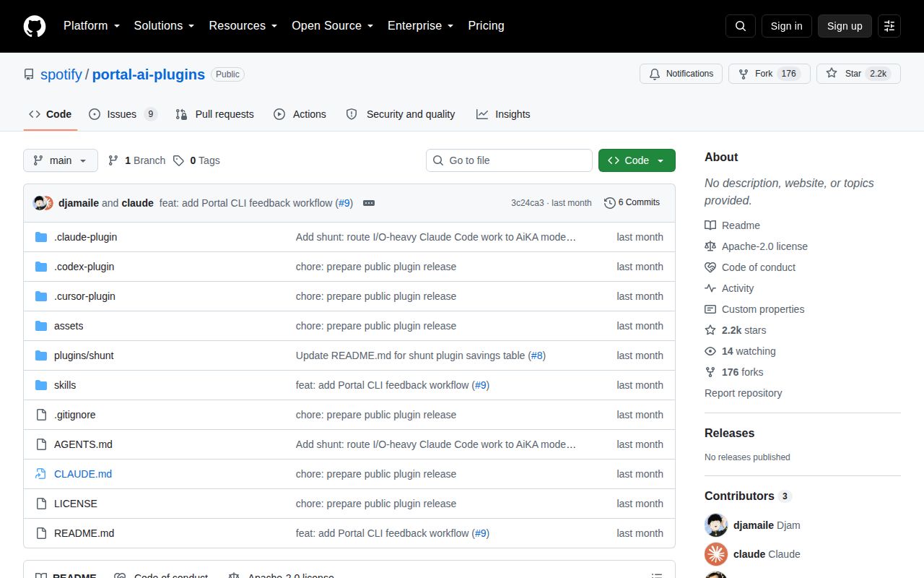The height and width of the screenshot is (578, 924).
Task: Switch to the Issues tab
Action: (123, 114)
